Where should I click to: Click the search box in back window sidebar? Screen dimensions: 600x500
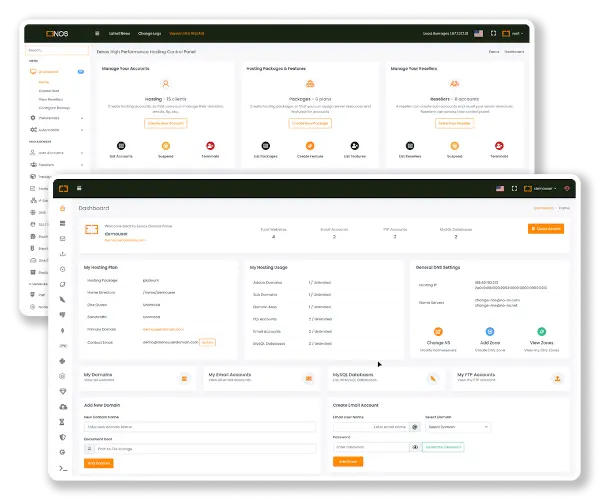click(57, 50)
